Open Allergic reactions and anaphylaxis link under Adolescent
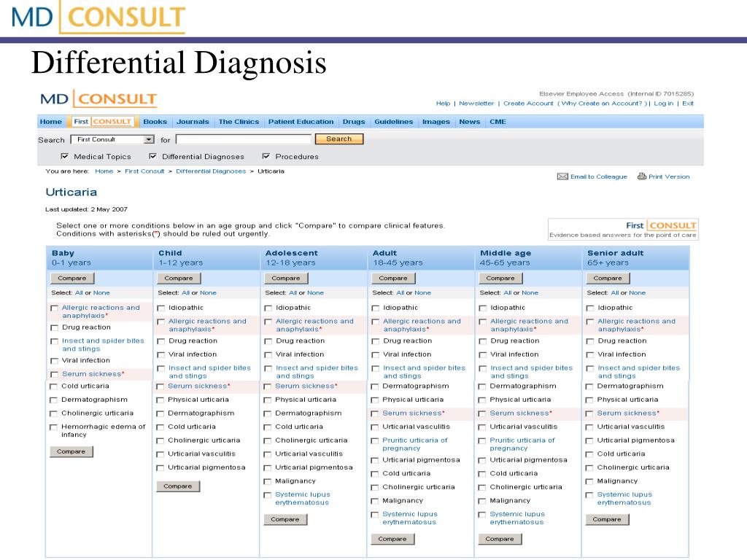 [315, 325]
